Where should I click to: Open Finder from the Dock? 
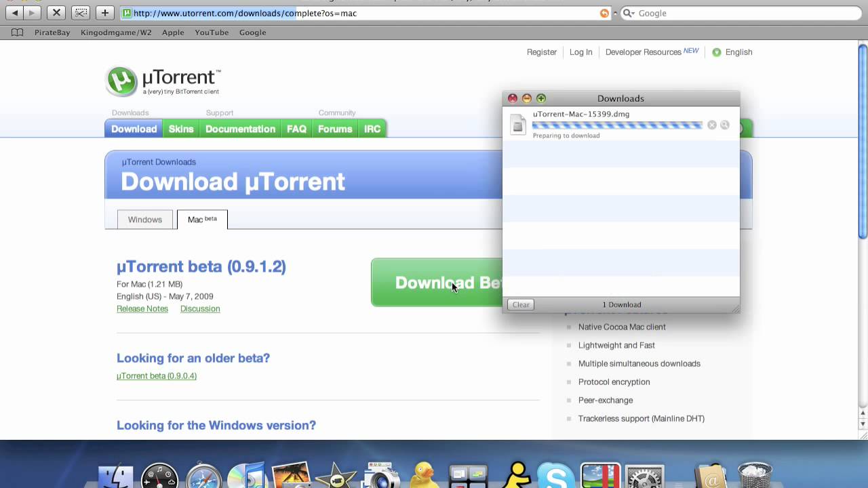pyautogui.click(x=115, y=476)
